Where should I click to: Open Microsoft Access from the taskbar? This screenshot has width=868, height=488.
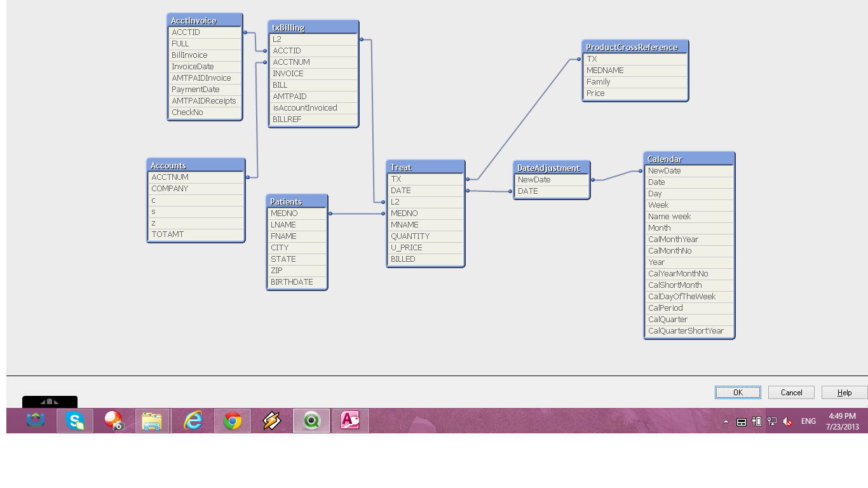[x=350, y=421]
